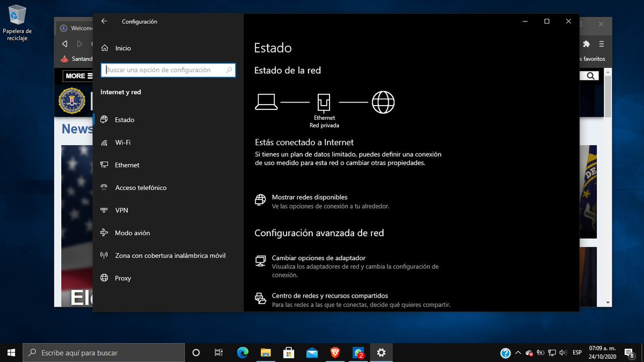The height and width of the screenshot is (362, 644).
Task: Open 'Centro de redes y recursos compartidos'
Action: coord(330,295)
